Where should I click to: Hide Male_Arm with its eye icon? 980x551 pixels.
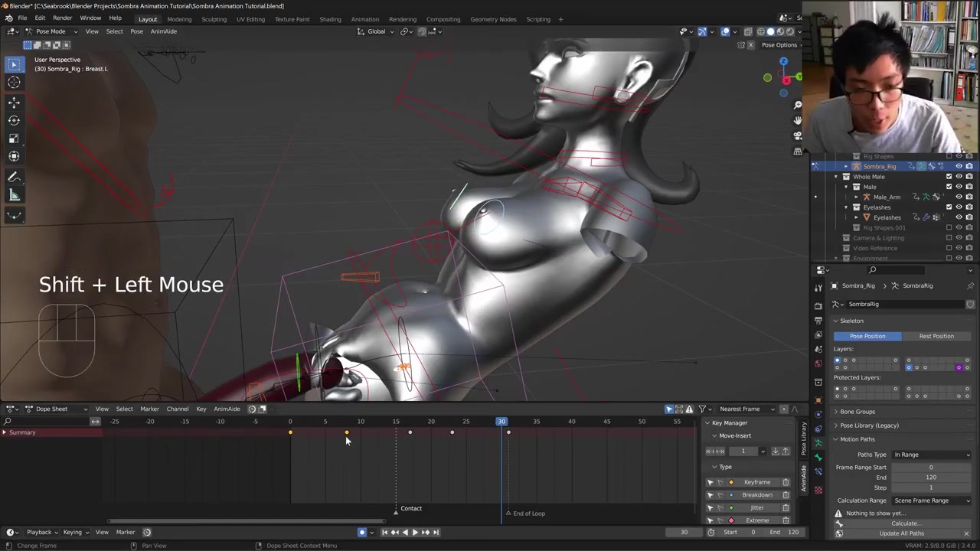click(x=959, y=197)
